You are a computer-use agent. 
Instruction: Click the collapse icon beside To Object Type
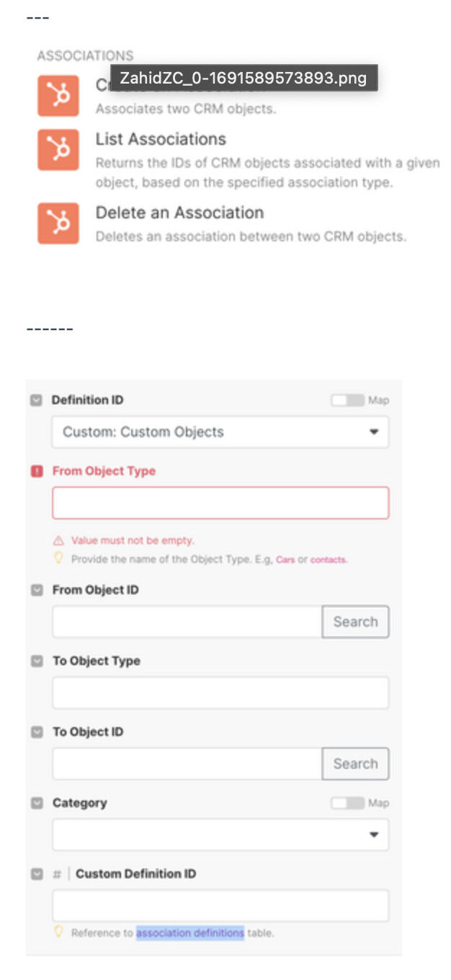click(x=37, y=661)
